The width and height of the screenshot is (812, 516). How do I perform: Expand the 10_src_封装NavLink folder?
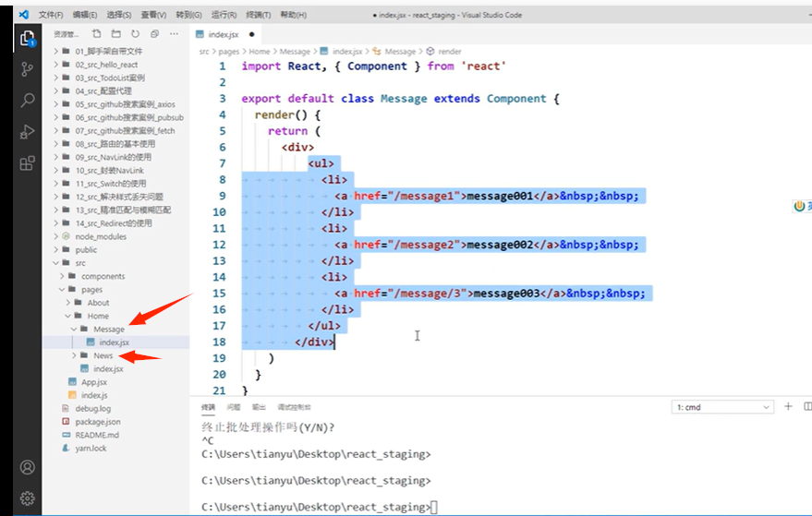point(116,170)
